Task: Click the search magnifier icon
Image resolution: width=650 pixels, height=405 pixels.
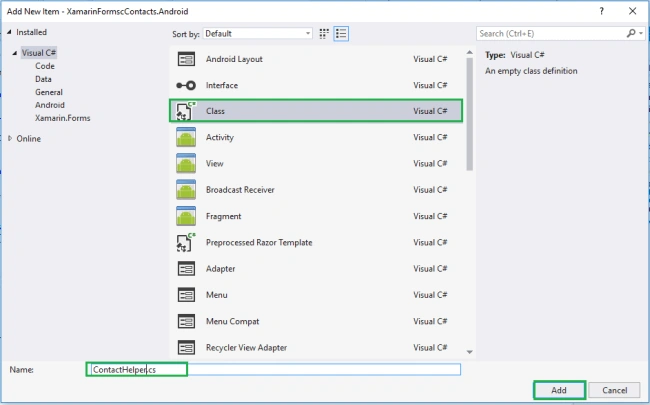Action: coord(631,33)
